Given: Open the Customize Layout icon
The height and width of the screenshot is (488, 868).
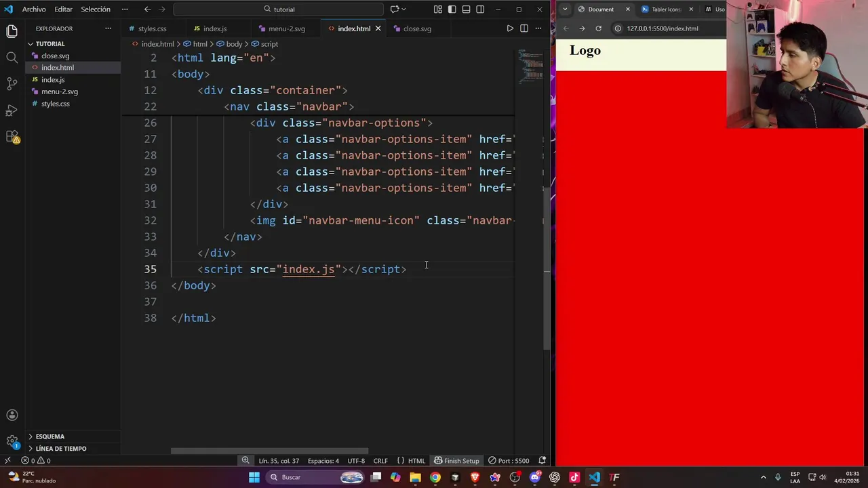Looking at the screenshot, I should 437,9.
